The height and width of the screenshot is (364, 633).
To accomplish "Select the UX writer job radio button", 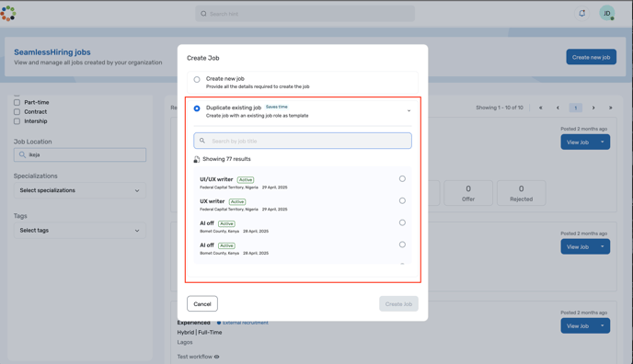I will [402, 200].
